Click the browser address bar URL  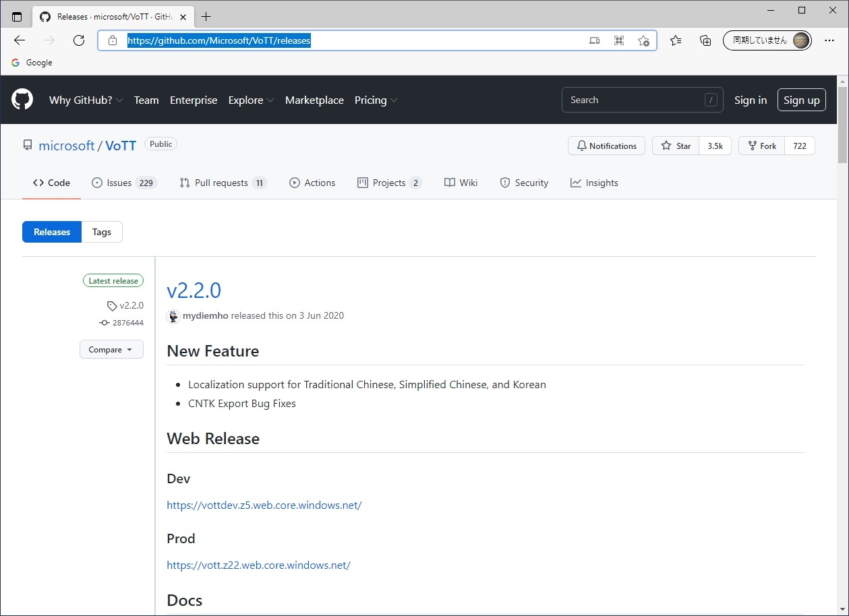(219, 40)
